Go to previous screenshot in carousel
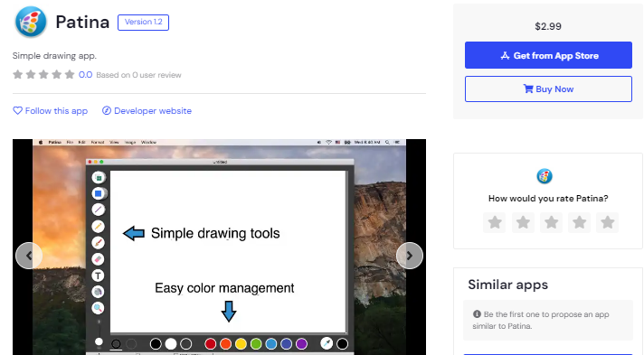Viewport: 644px width, 355px height. pyautogui.click(x=29, y=256)
